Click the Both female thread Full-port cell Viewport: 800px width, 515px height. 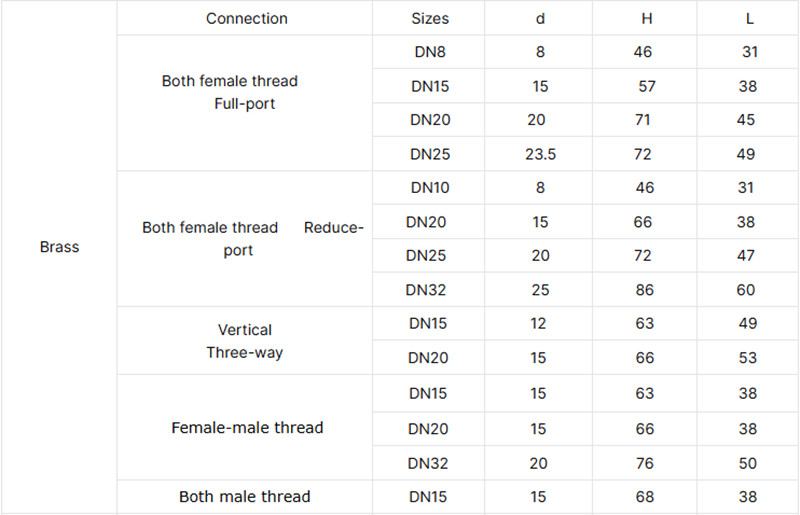point(230,92)
